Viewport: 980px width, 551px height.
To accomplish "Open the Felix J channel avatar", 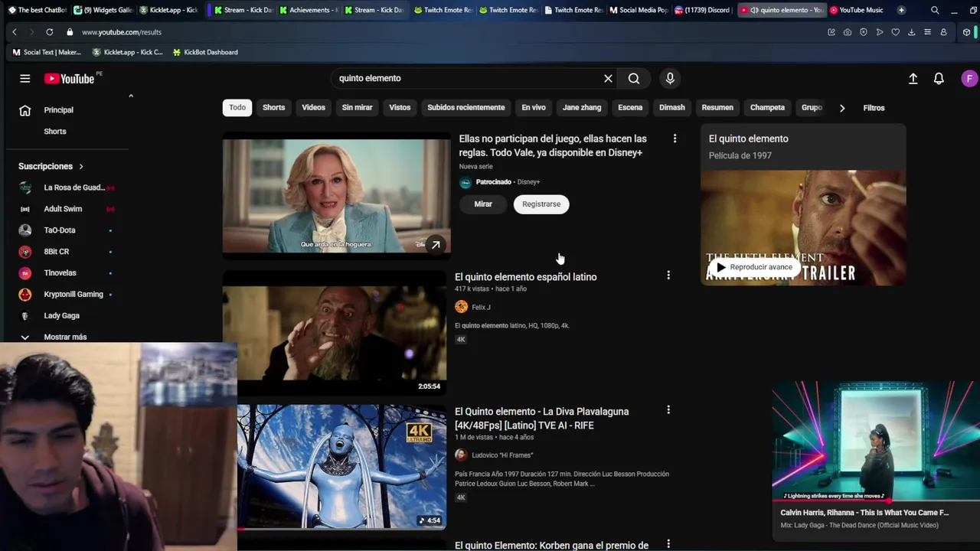I will click(x=461, y=307).
